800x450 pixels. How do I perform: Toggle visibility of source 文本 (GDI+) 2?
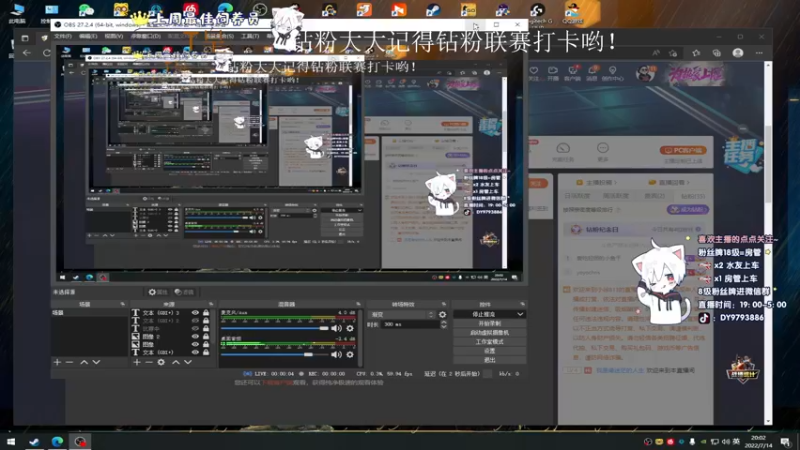tap(195, 321)
